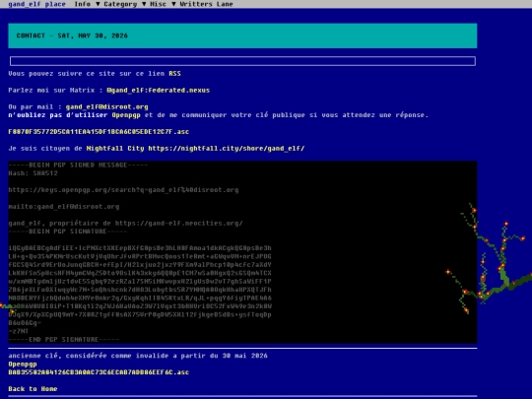
Task: Expand the Misc dropdown menu
Action: [x=163, y=4]
